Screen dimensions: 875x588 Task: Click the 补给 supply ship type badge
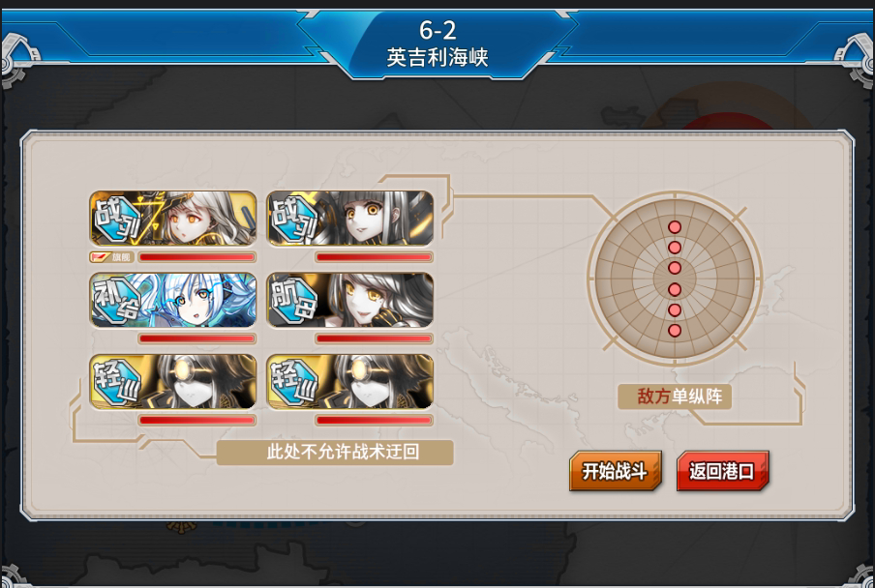(x=116, y=301)
